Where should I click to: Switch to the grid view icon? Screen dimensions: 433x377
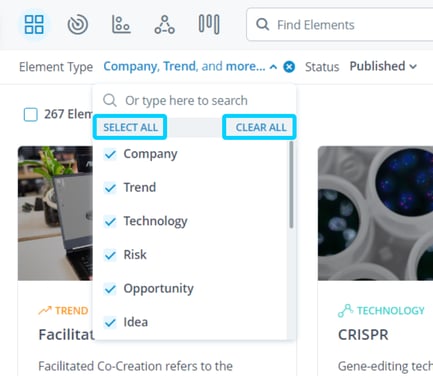(x=34, y=24)
